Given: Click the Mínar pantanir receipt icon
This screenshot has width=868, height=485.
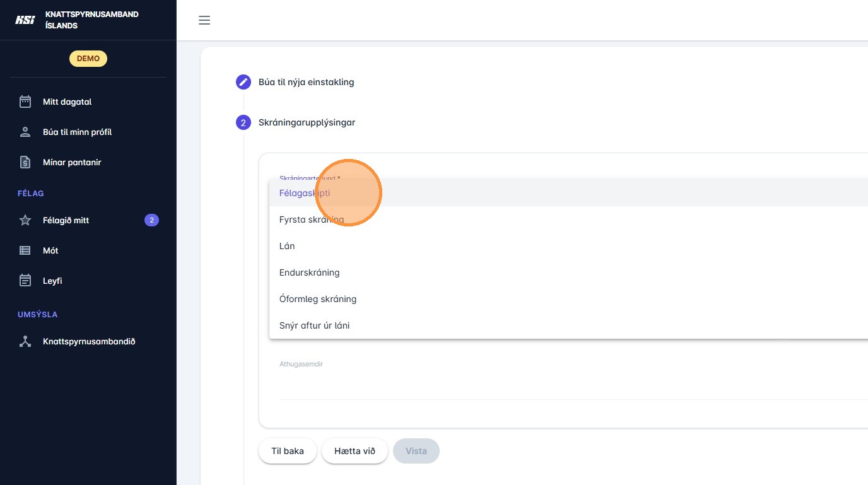Looking at the screenshot, I should [25, 162].
